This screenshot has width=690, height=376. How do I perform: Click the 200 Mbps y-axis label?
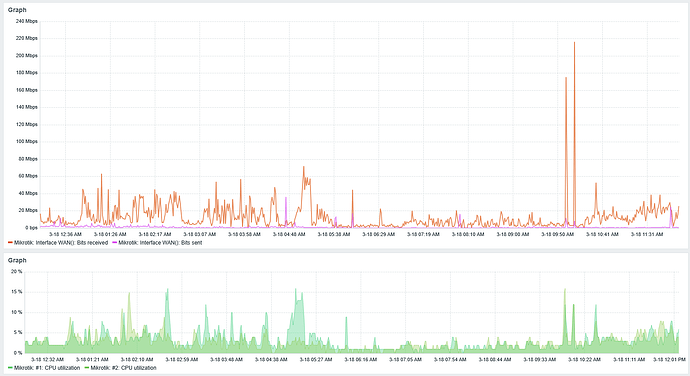coord(27,55)
